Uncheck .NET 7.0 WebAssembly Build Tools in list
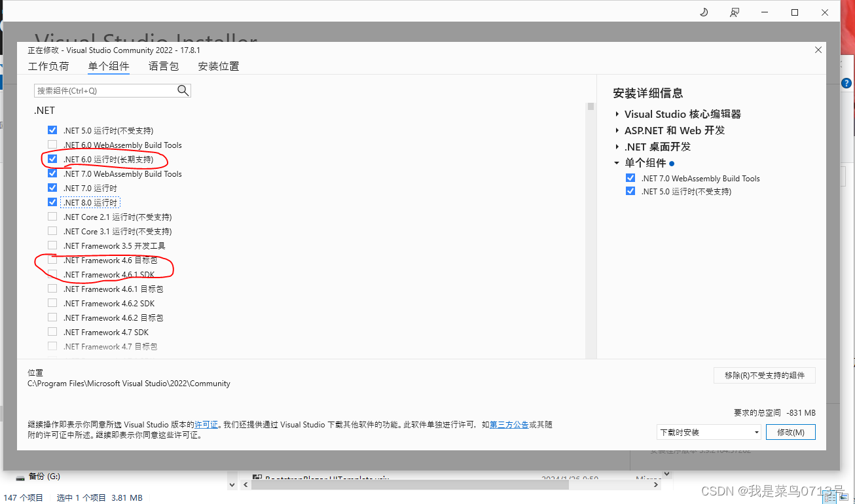The image size is (855, 504). coord(52,173)
